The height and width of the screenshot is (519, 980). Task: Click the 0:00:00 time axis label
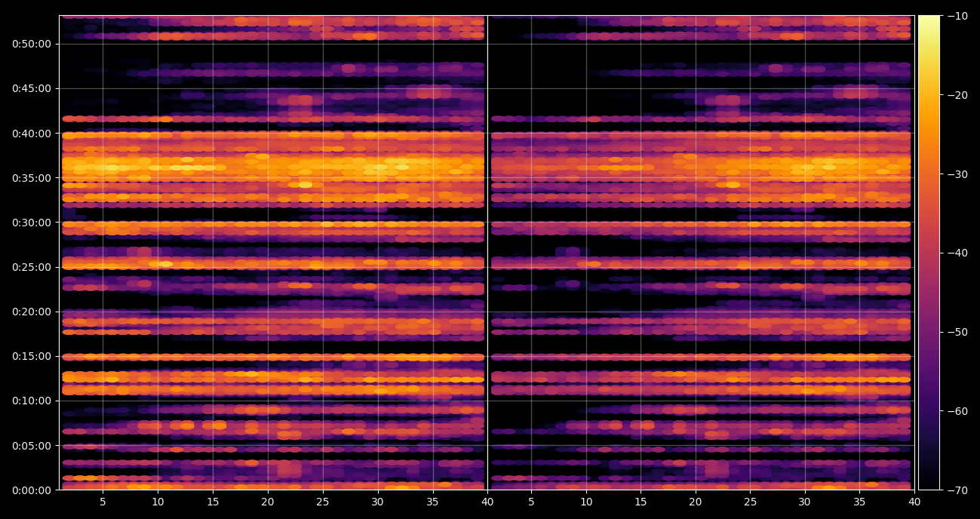coord(31,490)
